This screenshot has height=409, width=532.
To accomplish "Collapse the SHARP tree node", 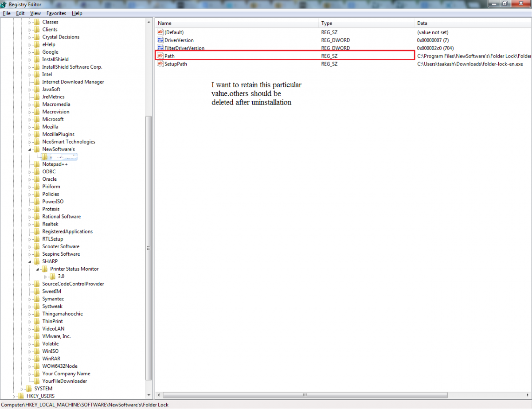I will pos(30,262).
